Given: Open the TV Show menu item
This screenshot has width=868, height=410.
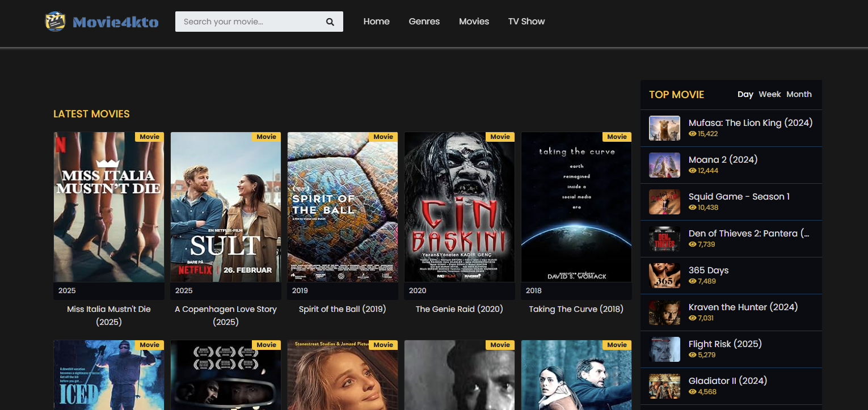Looking at the screenshot, I should [526, 22].
